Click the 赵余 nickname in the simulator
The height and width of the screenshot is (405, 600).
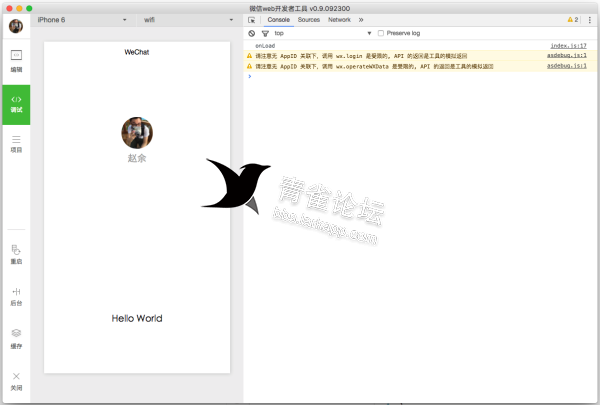point(137,158)
